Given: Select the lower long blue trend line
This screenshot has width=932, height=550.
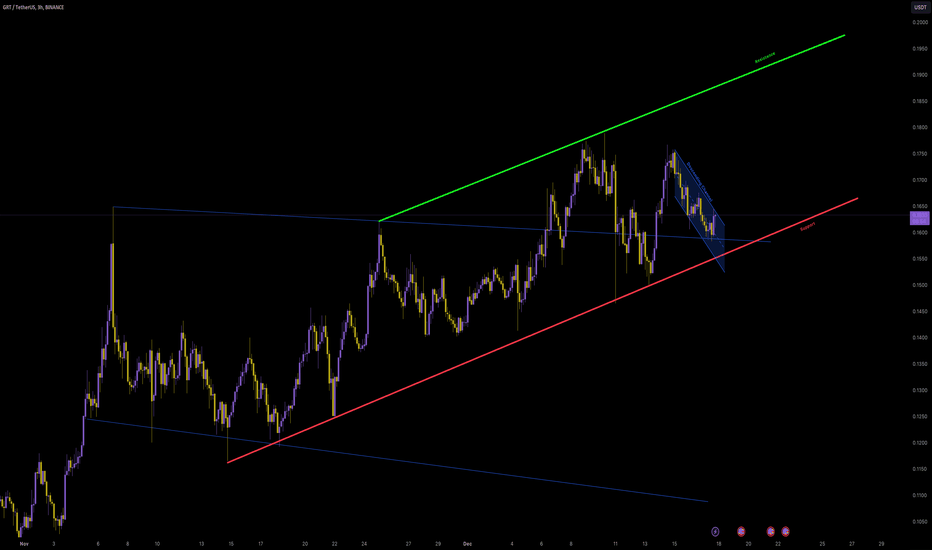Looking at the screenshot, I should [x=397, y=460].
